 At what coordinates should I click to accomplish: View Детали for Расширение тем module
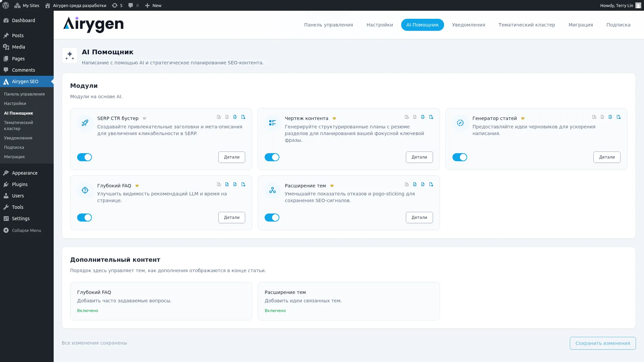coord(419,218)
